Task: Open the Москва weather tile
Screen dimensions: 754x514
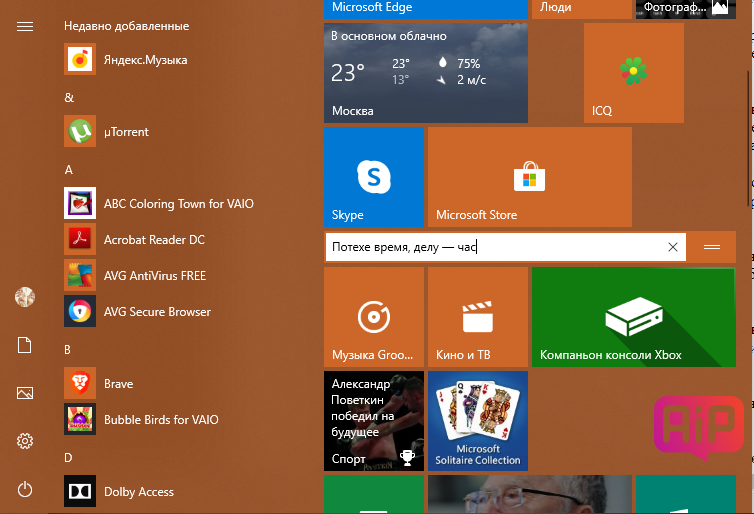Action: click(426, 73)
